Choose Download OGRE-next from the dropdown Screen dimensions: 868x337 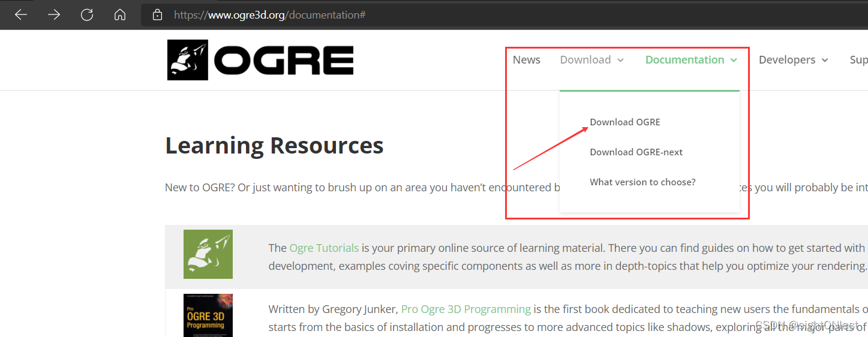point(636,152)
